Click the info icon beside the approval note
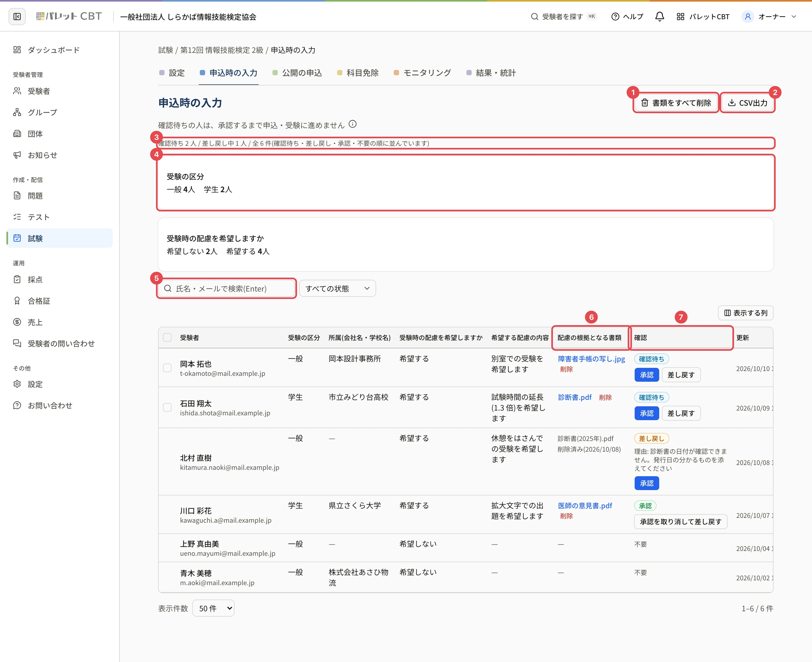This screenshot has width=812, height=662. 353,124
